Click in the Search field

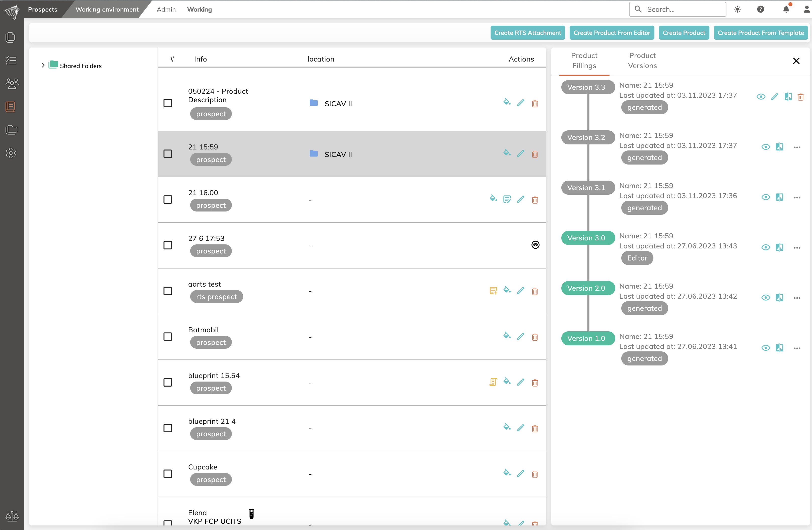682,9
